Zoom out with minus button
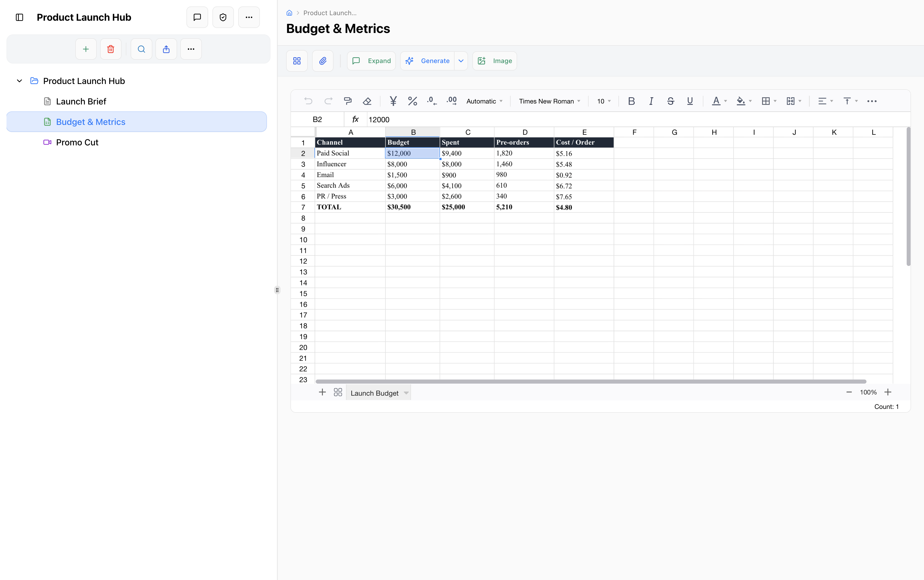The height and width of the screenshot is (580, 924). pyautogui.click(x=849, y=392)
